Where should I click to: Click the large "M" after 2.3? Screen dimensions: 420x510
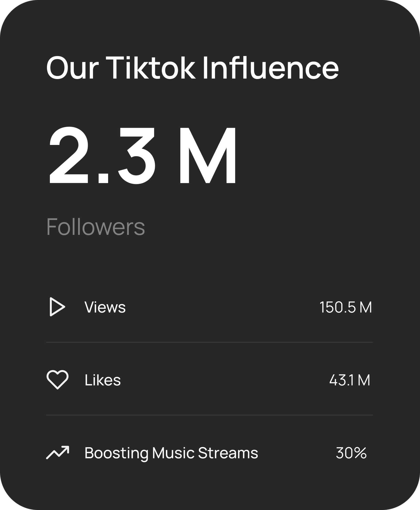[208, 155]
